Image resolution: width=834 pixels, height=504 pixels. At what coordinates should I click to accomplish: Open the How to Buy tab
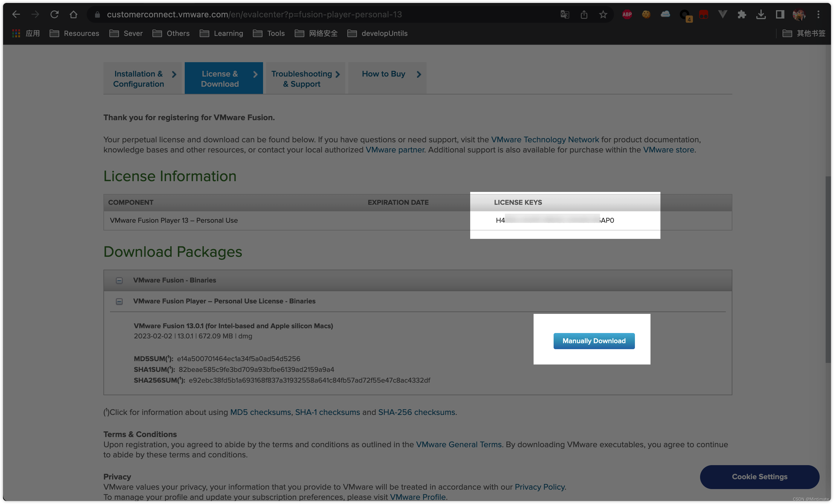pyautogui.click(x=387, y=78)
